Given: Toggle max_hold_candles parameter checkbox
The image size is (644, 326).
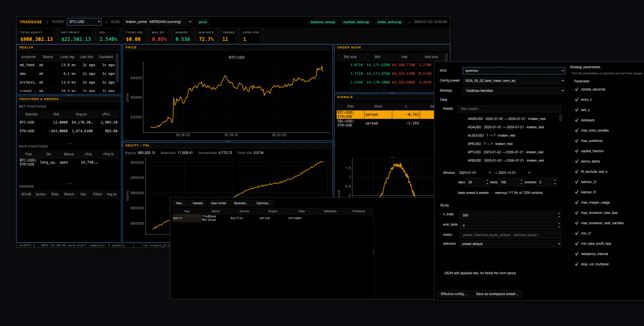Looking at the screenshot, I should coord(576,130).
